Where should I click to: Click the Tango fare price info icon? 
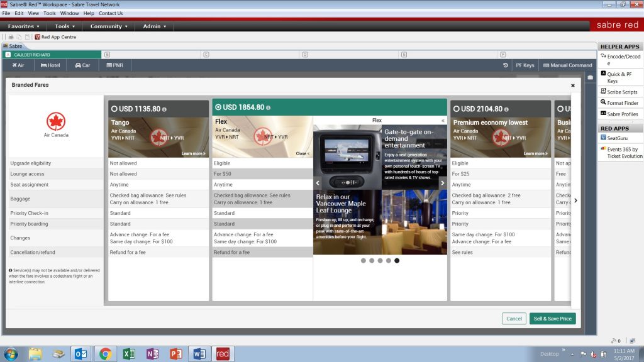coord(164,109)
